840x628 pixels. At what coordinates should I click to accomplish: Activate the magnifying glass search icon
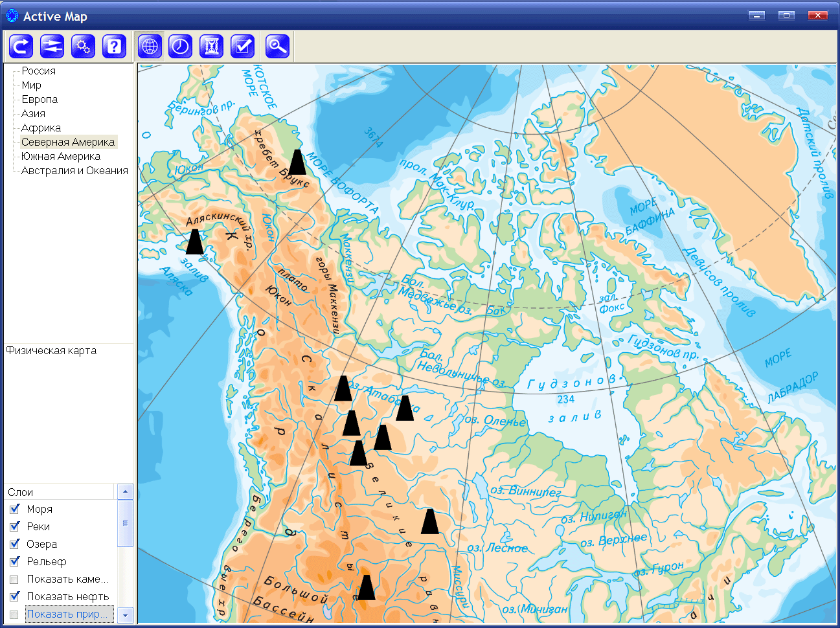coord(277,47)
